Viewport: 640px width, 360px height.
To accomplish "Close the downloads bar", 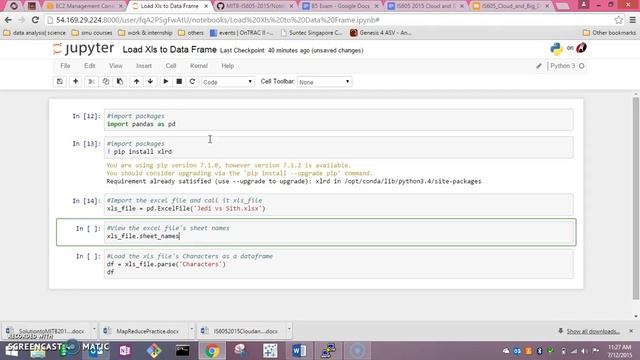I will pos(631,331).
